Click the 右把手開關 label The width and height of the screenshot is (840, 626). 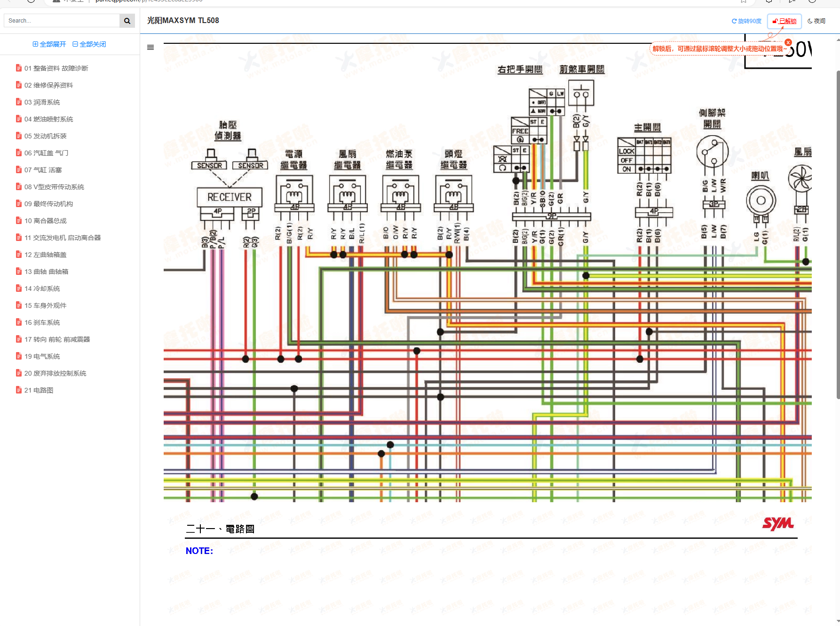click(x=520, y=70)
